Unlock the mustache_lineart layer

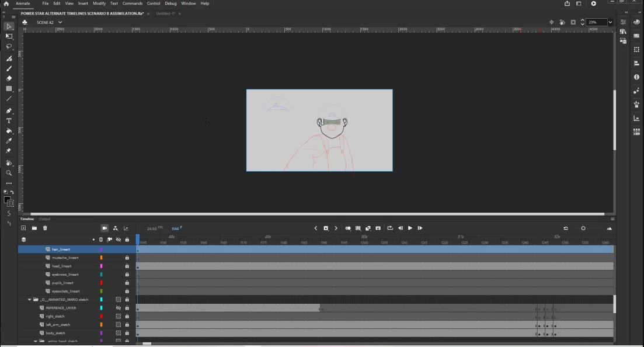pos(127,258)
